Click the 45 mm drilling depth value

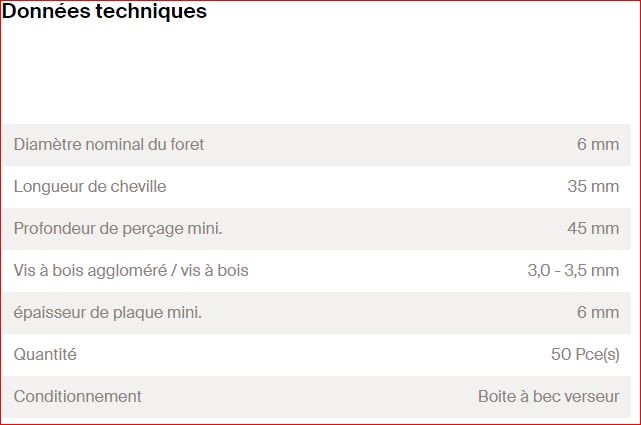593,228
